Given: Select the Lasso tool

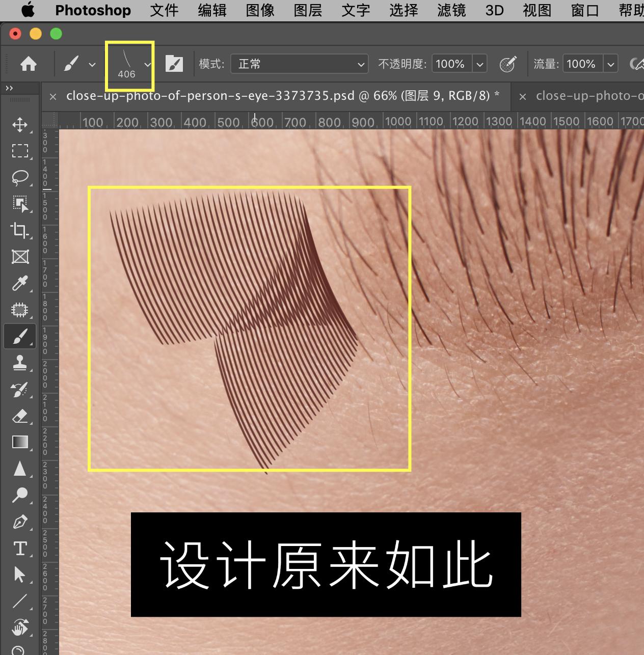Looking at the screenshot, I should coord(20,177).
